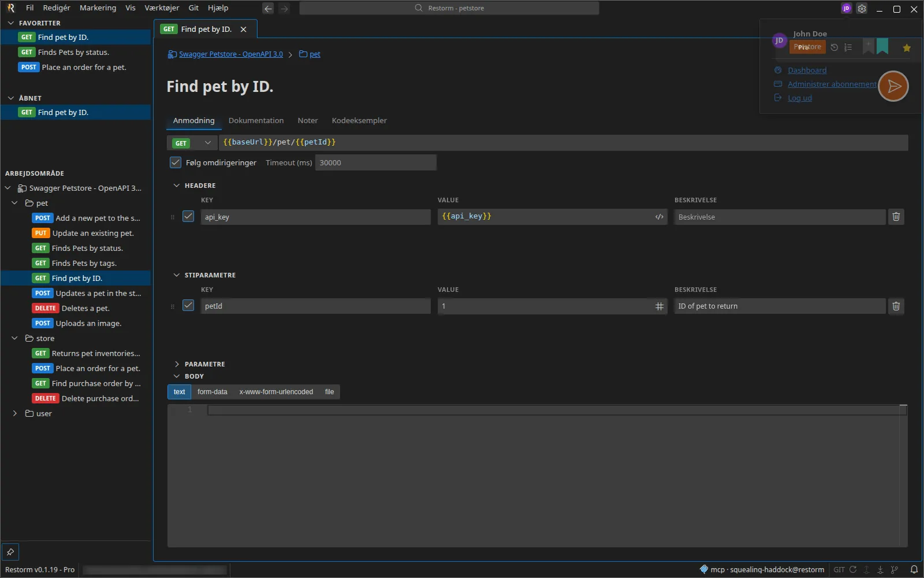Click the orange send request button

tap(893, 86)
